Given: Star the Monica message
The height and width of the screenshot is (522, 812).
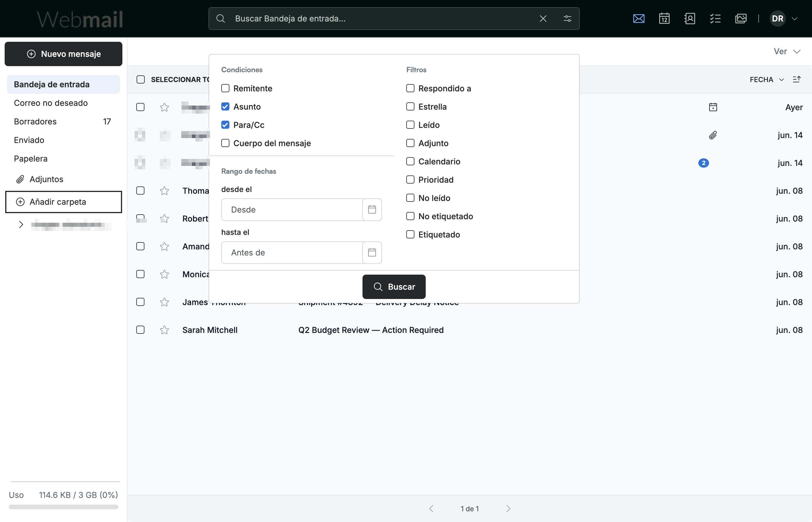Looking at the screenshot, I should tap(164, 274).
